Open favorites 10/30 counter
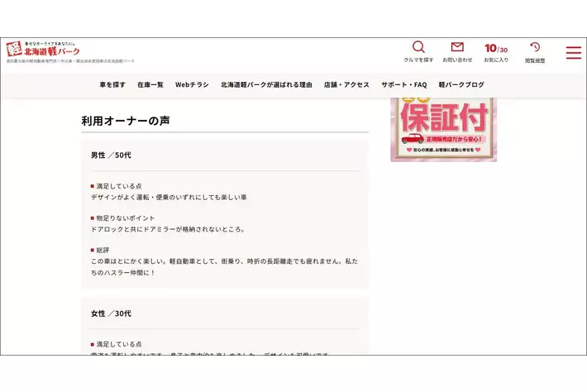The height and width of the screenshot is (392, 587). [x=496, y=49]
